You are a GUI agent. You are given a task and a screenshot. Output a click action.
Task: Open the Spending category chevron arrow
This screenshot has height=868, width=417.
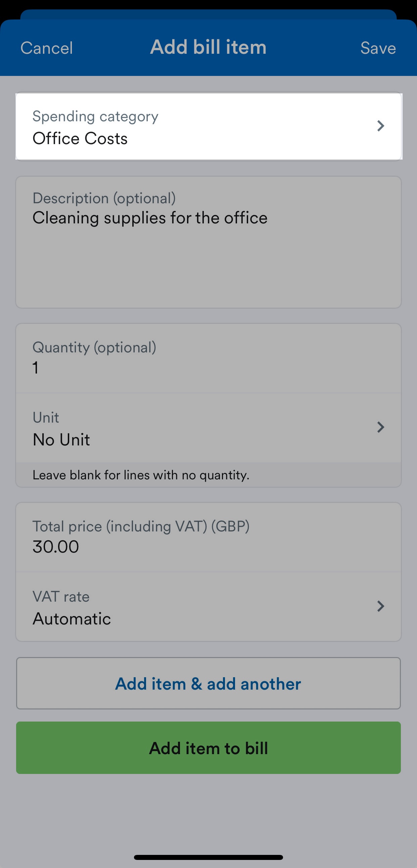(x=381, y=126)
